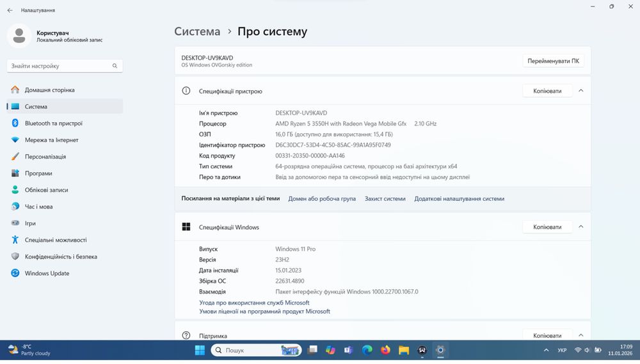This screenshot has width=640, height=364.
Task: Click the Windows Start button
Action: 200,350
